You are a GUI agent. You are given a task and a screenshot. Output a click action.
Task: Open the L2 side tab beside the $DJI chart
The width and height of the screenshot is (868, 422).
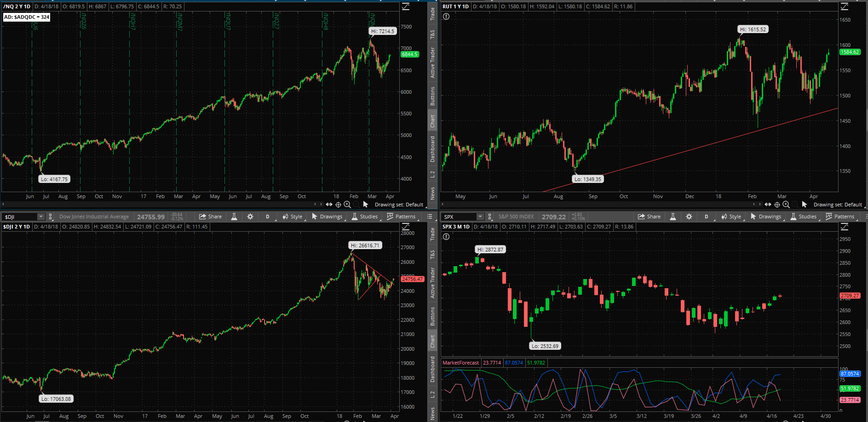pyautogui.click(x=432, y=394)
